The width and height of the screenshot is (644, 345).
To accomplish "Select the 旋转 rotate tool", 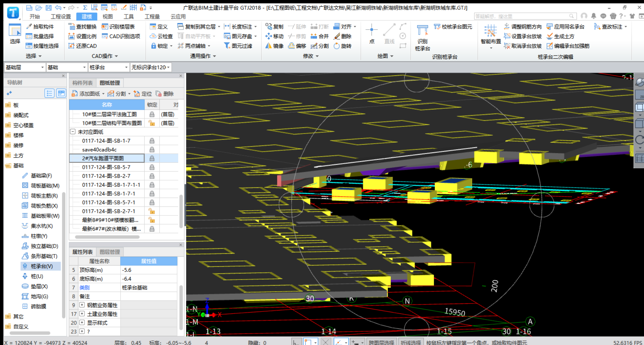I will coord(342,46).
